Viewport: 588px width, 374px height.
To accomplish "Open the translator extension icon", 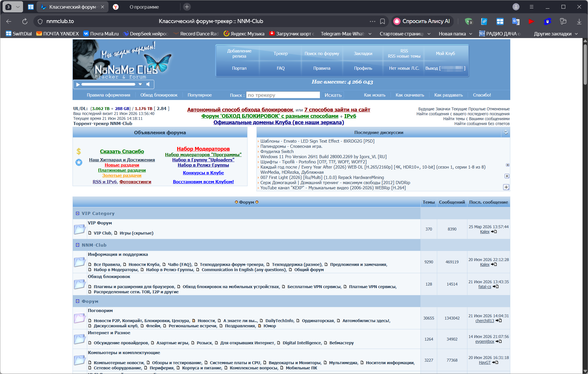I will tap(515, 21).
